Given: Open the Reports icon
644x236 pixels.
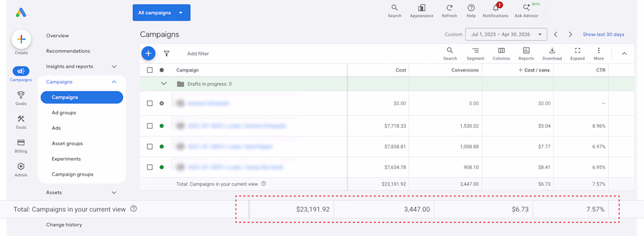Looking at the screenshot, I should tap(526, 50).
